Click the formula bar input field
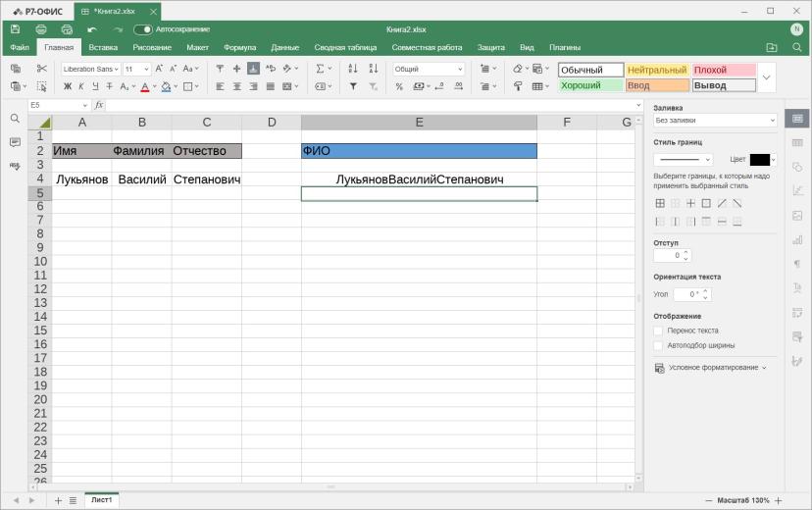 tap(371, 105)
